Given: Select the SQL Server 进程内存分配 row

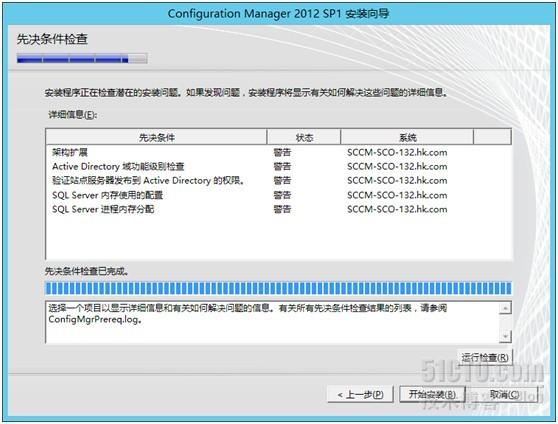Looking at the screenshot, I should [x=279, y=209].
